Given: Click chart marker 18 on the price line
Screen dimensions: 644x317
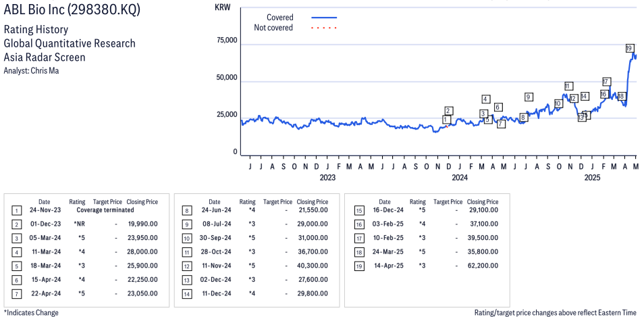Looking at the screenshot, I should 622,96.
